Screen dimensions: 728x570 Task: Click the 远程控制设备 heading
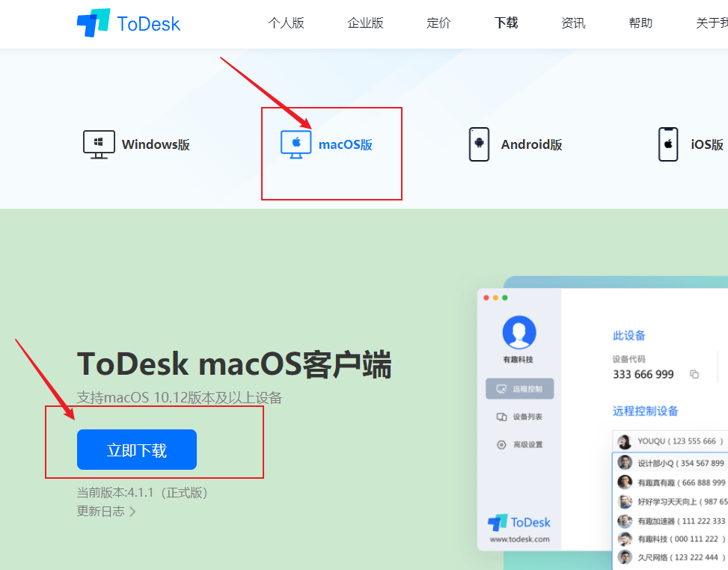pyautogui.click(x=646, y=411)
